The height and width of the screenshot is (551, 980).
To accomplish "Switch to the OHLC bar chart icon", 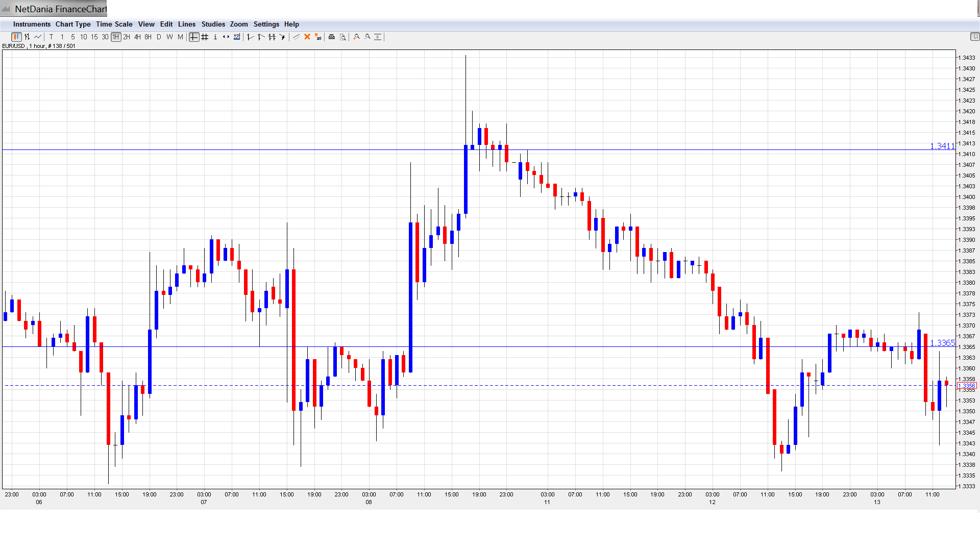I will pyautogui.click(x=27, y=37).
